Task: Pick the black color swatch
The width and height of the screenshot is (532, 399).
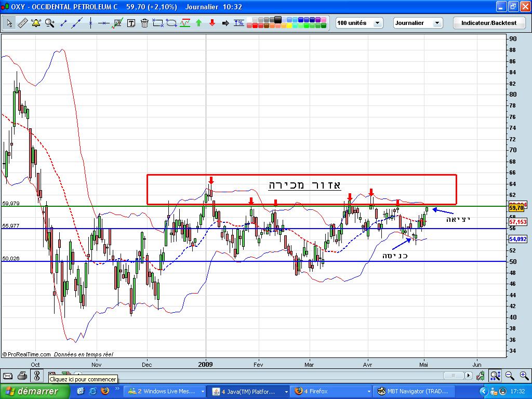Action: coord(278,20)
